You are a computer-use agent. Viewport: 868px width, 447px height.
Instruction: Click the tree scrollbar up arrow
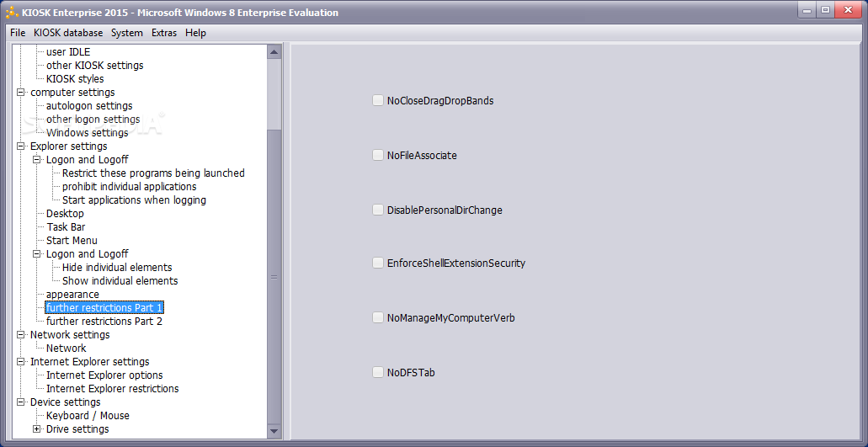coord(274,52)
